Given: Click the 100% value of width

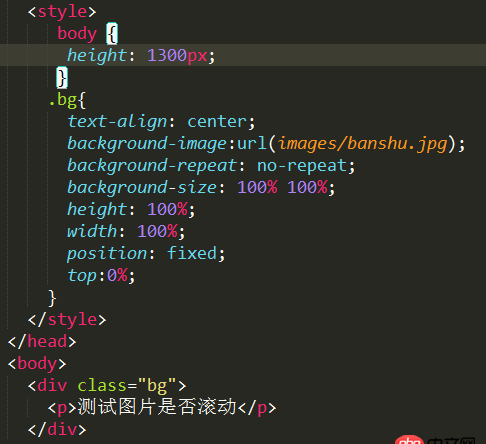Looking at the screenshot, I should [x=157, y=232].
